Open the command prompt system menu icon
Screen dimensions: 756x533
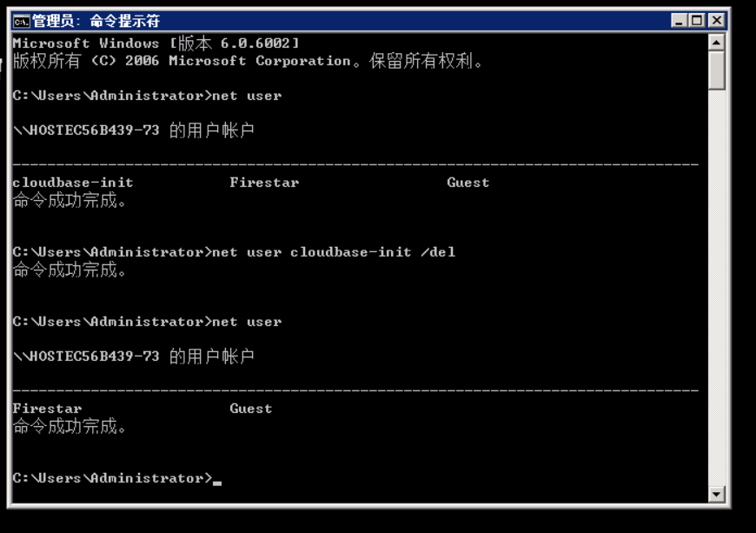21,21
